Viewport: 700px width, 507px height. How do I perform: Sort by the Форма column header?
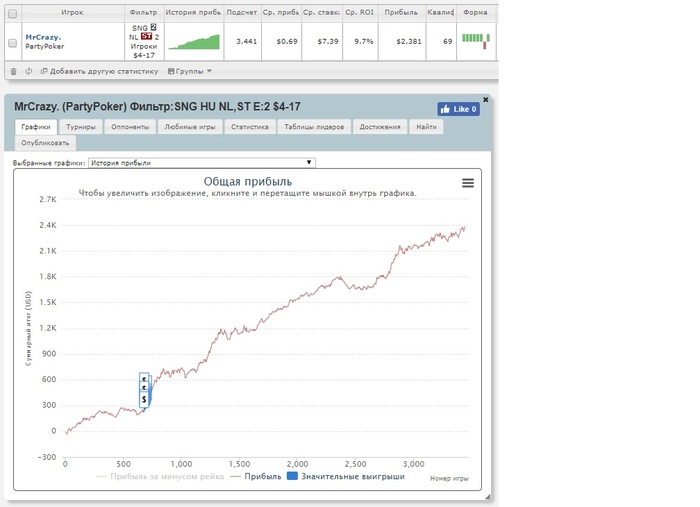pyautogui.click(x=475, y=12)
